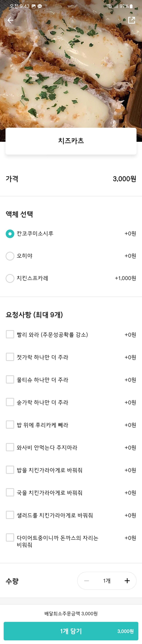142x644 pixels.
Task: Toggle 와사비 안먹는다 주지마라 checkbox
Action: click(x=10, y=447)
